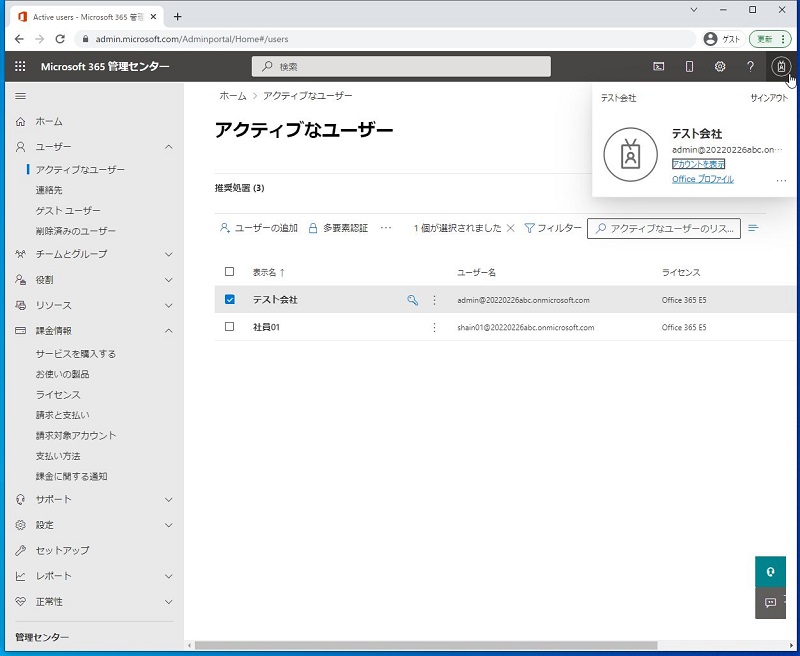The height and width of the screenshot is (656, 800).
Task: Expand the 正常性 section
Action: (169, 601)
